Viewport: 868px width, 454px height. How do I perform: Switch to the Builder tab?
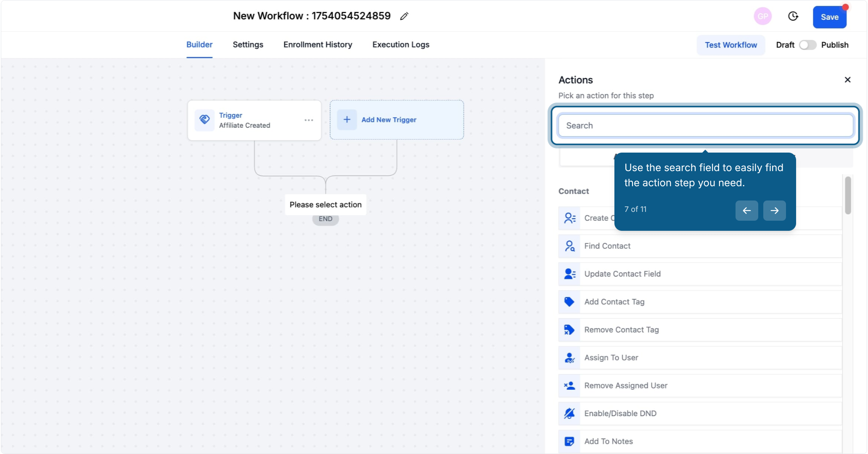(x=199, y=45)
